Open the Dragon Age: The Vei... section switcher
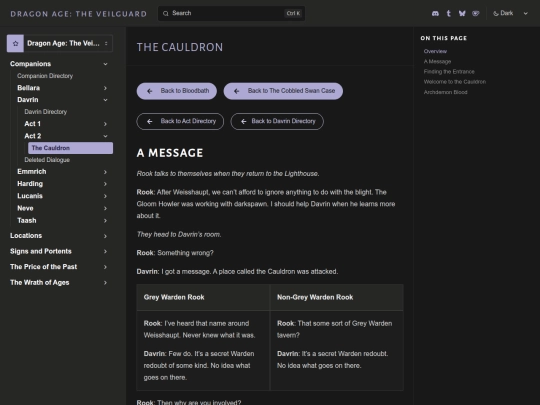 point(60,43)
